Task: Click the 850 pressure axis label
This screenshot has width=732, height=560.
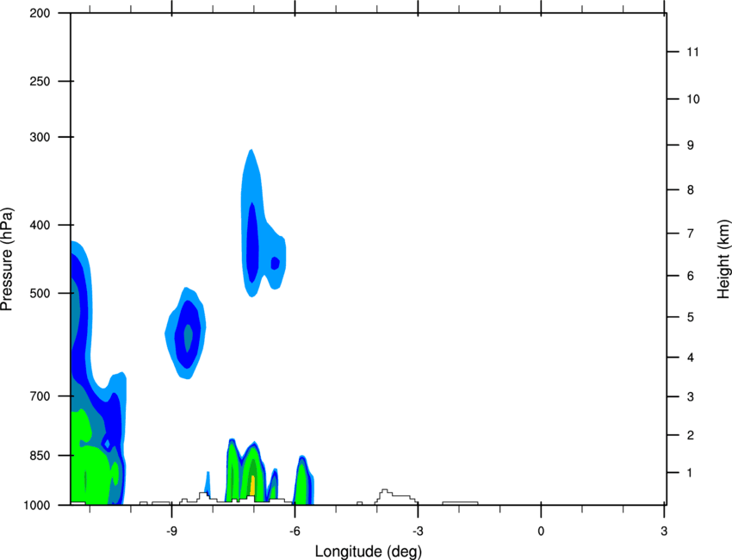Action: 40,456
